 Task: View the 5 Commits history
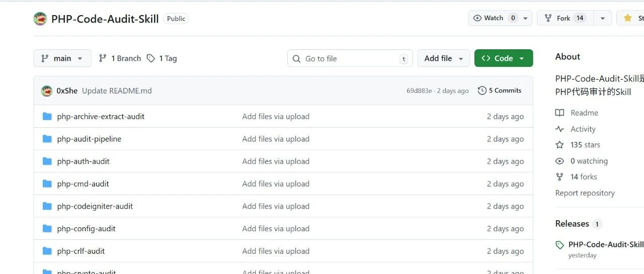pyautogui.click(x=500, y=90)
